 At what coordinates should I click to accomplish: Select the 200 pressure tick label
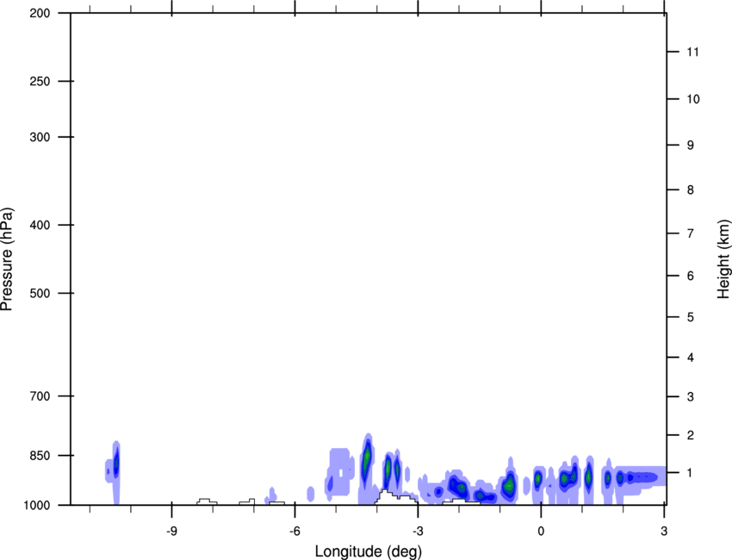click(x=40, y=13)
